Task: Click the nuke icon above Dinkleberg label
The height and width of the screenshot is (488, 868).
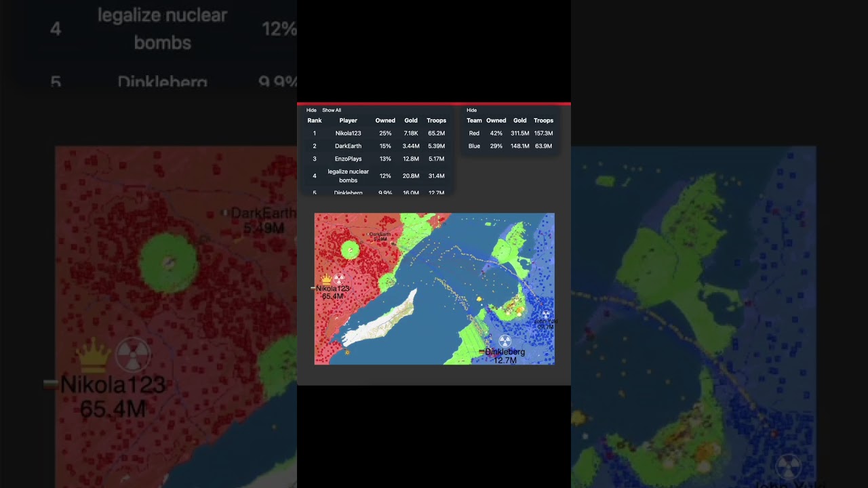Action: pyautogui.click(x=504, y=341)
